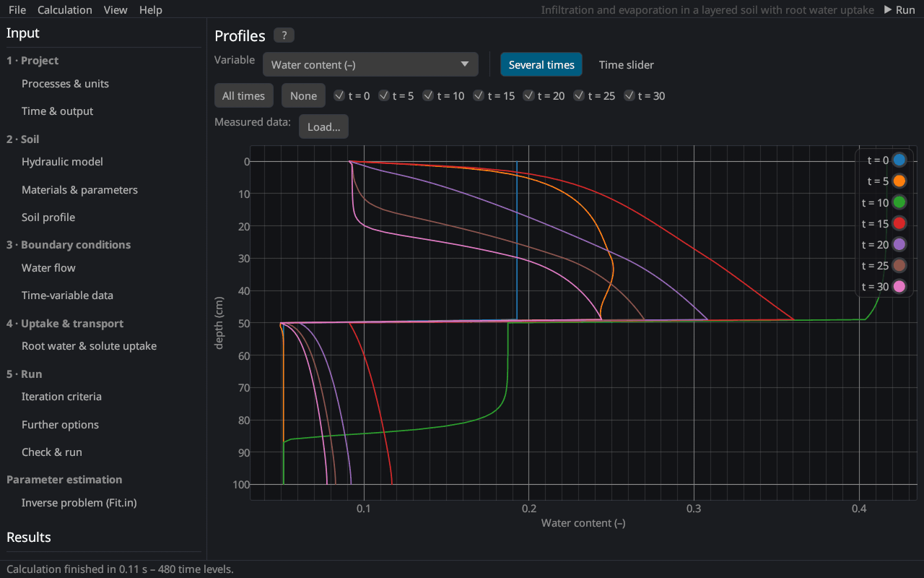Click the red t = 15 legend marker
The width and height of the screenshot is (924, 578).
899,223
